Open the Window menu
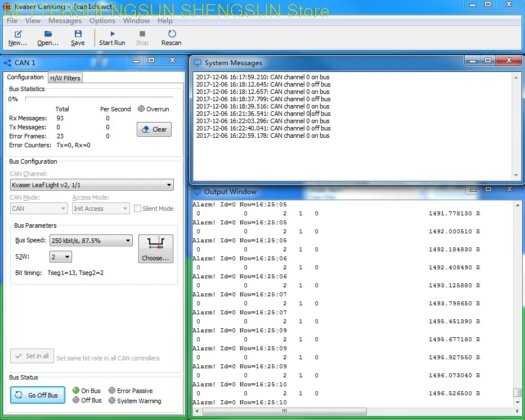Viewport: 525px width, 420px height. pos(136,21)
